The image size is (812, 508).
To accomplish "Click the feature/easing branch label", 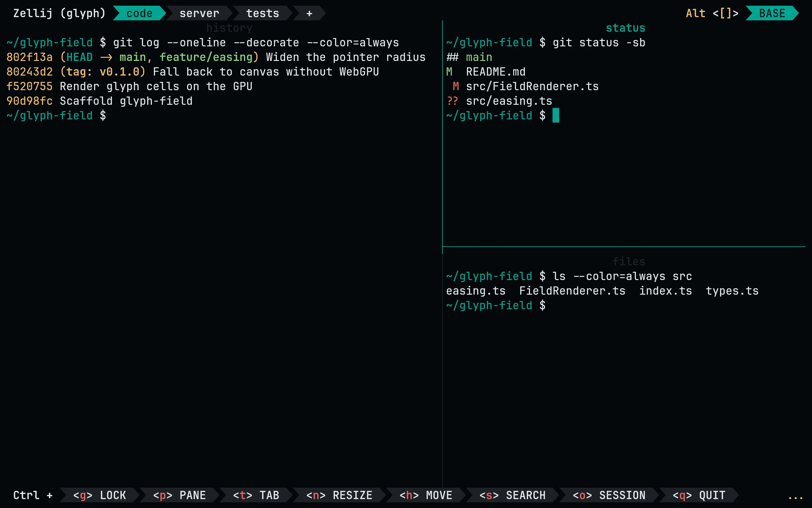I will (x=206, y=57).
